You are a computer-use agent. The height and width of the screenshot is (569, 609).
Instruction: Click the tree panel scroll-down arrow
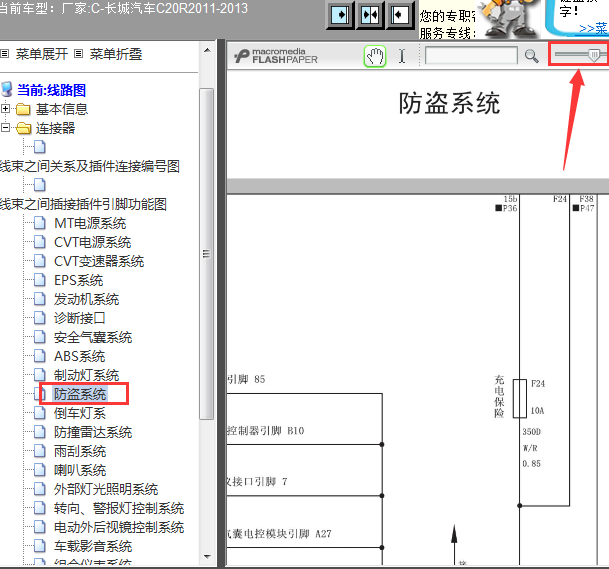207,557
